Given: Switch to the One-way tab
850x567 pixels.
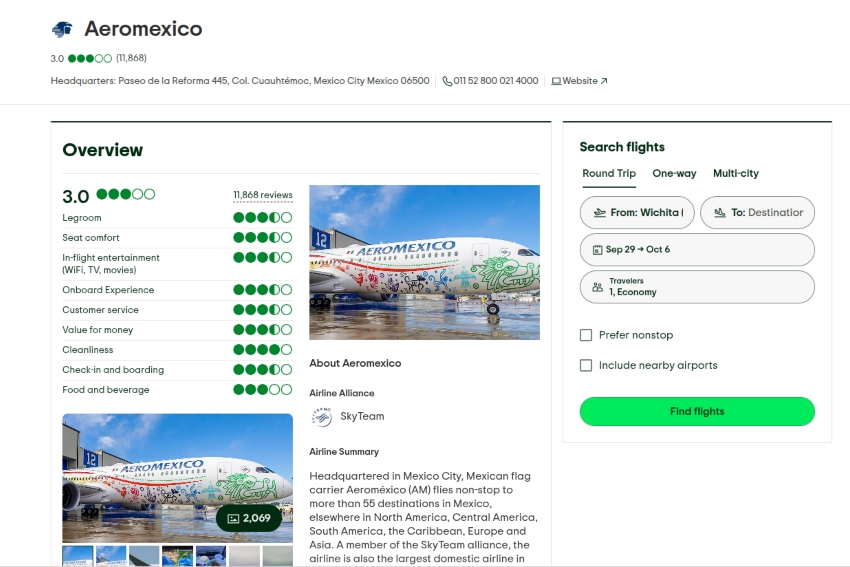Looking at the screenshot, I should (674, 173).
